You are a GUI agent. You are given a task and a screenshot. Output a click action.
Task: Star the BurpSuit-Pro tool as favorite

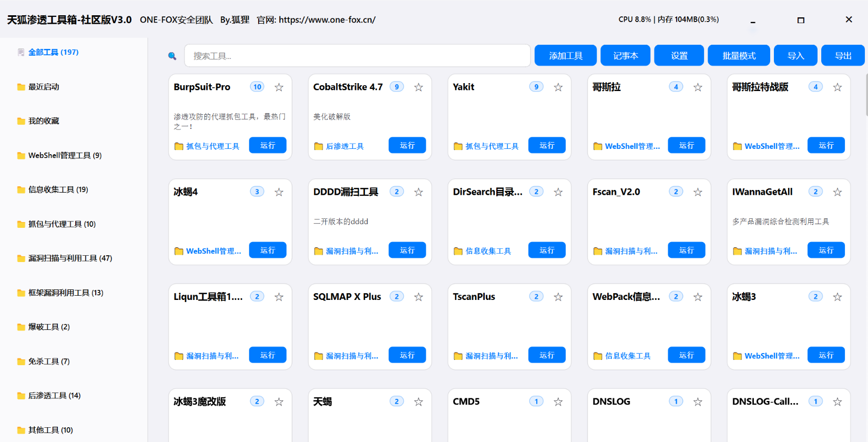[279, 87]
